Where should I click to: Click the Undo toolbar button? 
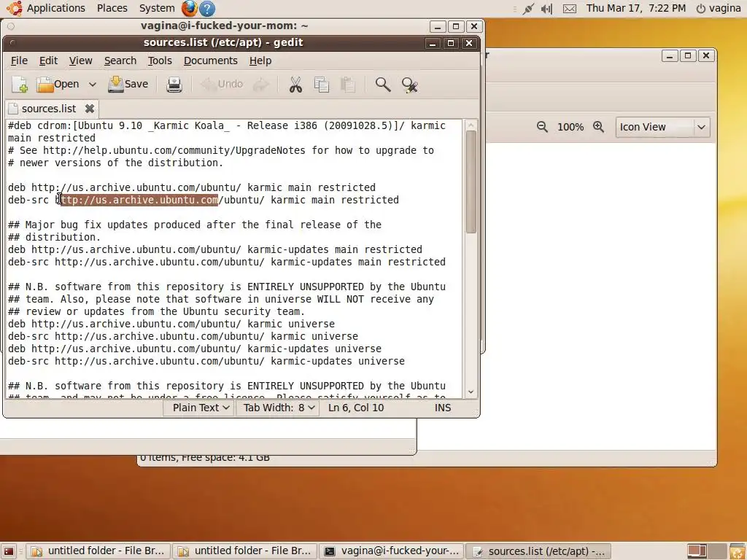coord(222,85)
